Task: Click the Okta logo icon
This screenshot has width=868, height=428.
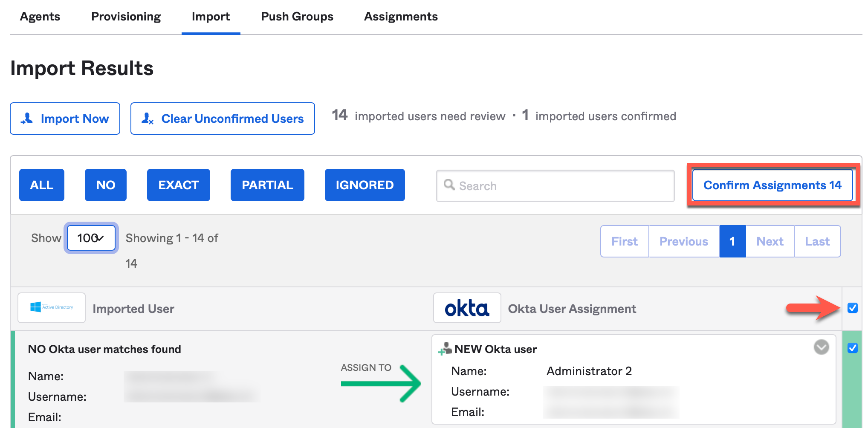Action: [467, 308]
